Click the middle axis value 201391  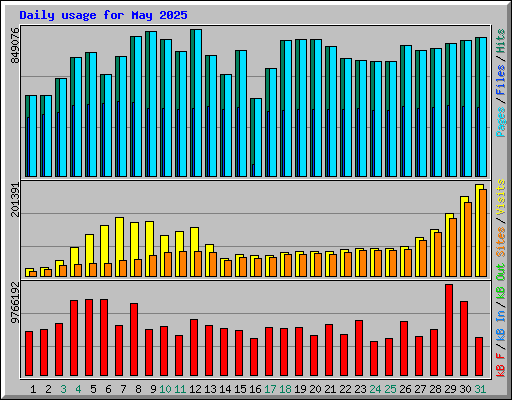(x=15, y=200)
